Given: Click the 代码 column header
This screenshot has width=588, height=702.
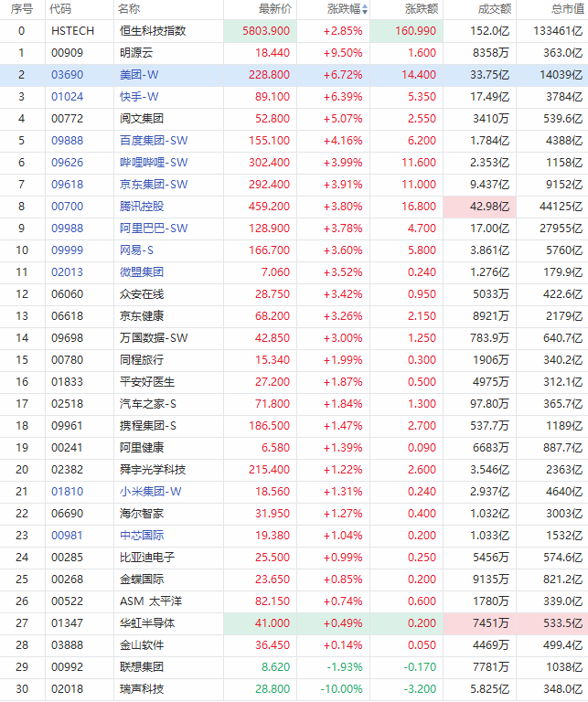Looking at the screenshot, I should pos(60,9).
